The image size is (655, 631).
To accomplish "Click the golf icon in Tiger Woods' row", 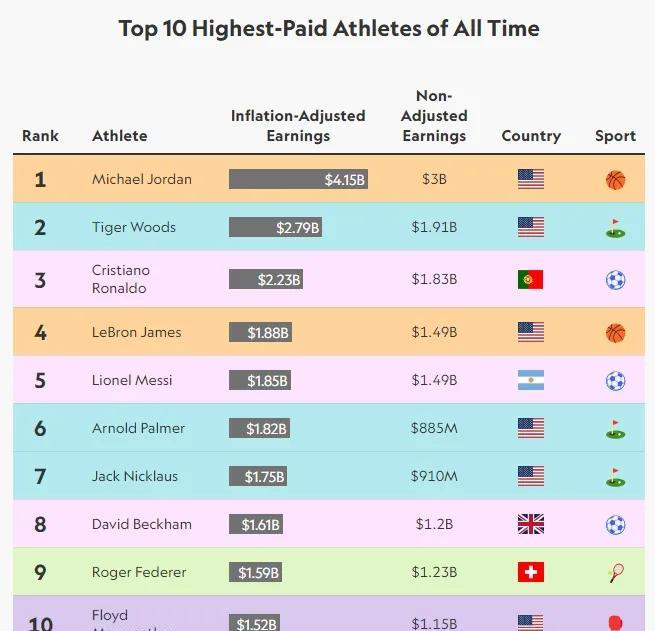I will coord(615,228).
